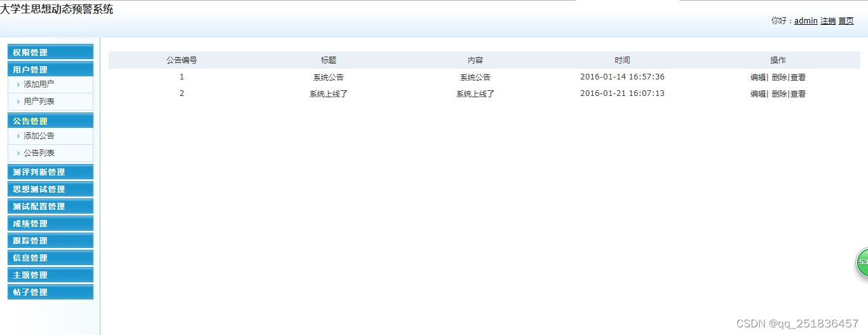This screenshot has height=335, width=868.
Task: Delete announcement 系统上线了 via 删除
Action: (x=779, y=93)
